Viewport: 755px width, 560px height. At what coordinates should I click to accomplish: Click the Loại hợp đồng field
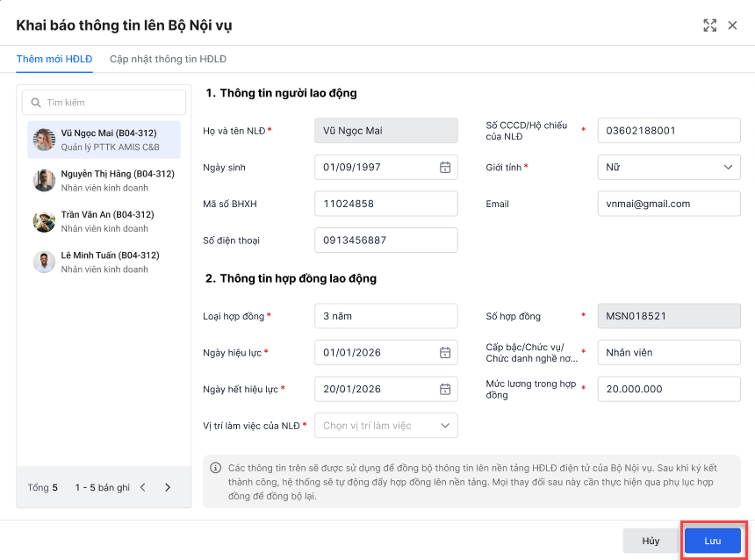point(385,316)
